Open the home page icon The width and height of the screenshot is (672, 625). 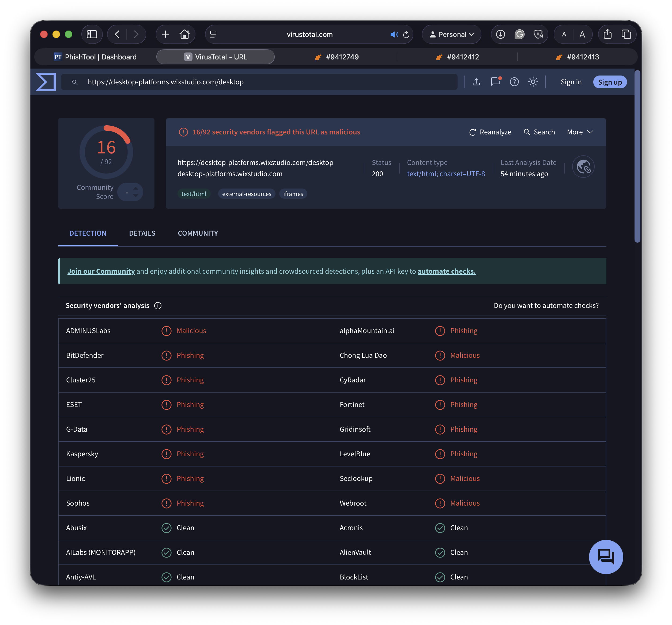tap(184, 35)
